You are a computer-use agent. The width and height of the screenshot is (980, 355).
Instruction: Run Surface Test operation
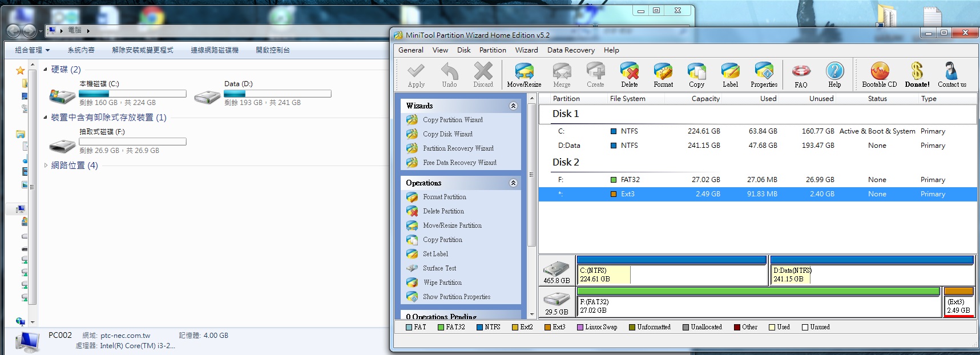coord(439,268)
